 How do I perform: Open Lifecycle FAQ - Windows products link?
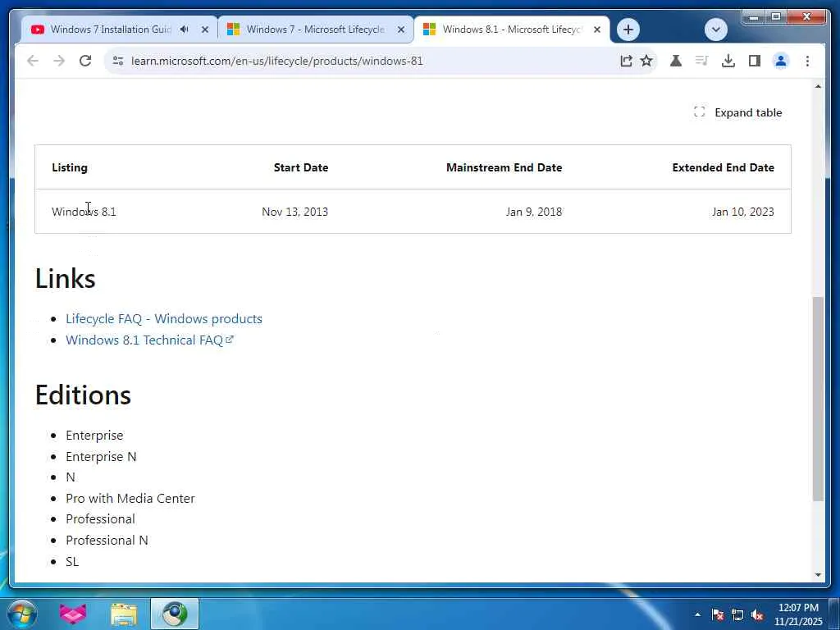pyautogui.click(x=164, y=319)
